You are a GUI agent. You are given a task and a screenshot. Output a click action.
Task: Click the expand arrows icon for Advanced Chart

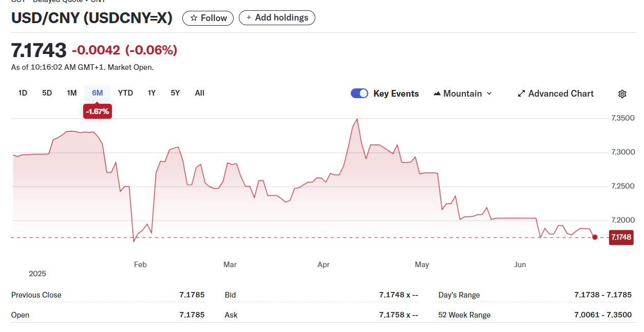pyautogui.click(x=521, y=94)
